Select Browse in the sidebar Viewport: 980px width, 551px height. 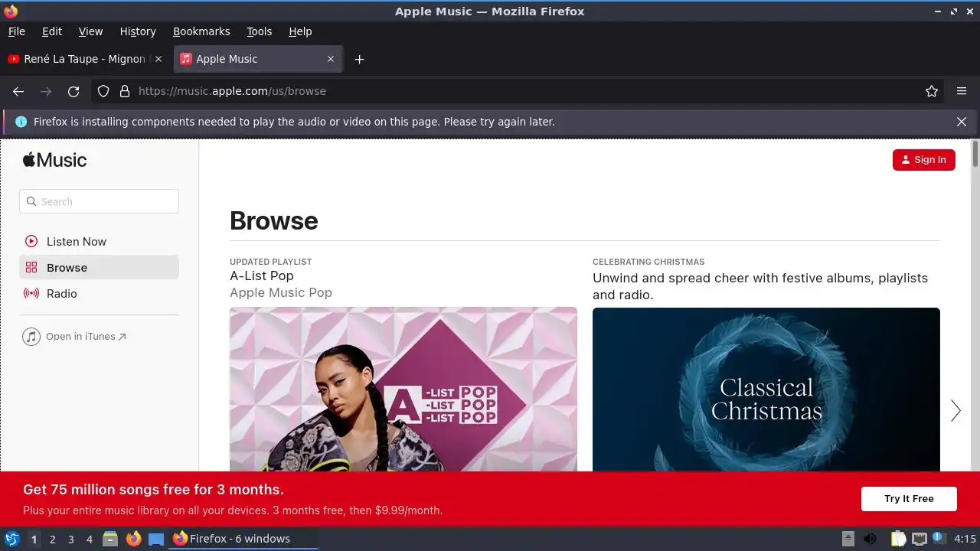(99, 267)
